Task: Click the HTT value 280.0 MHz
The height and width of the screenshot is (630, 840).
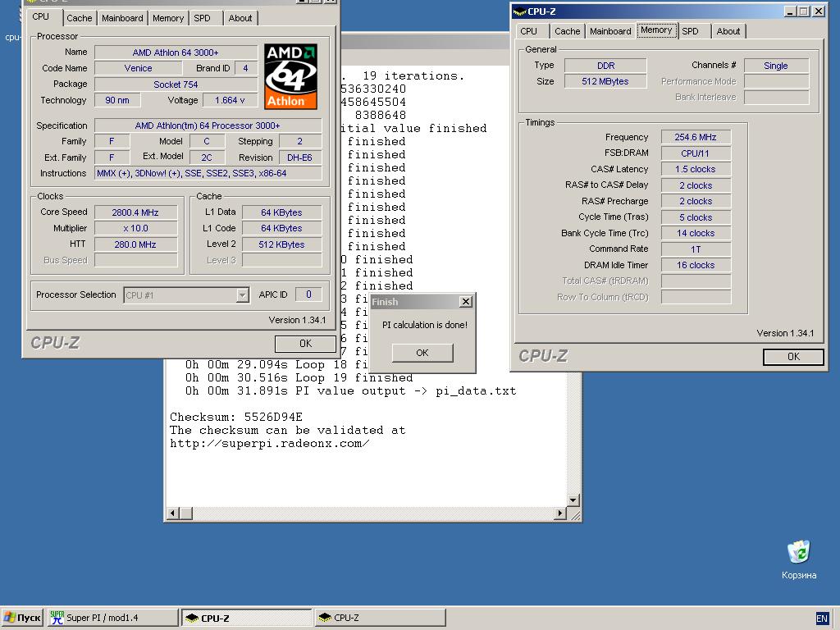Action: [x=135, y=244]
